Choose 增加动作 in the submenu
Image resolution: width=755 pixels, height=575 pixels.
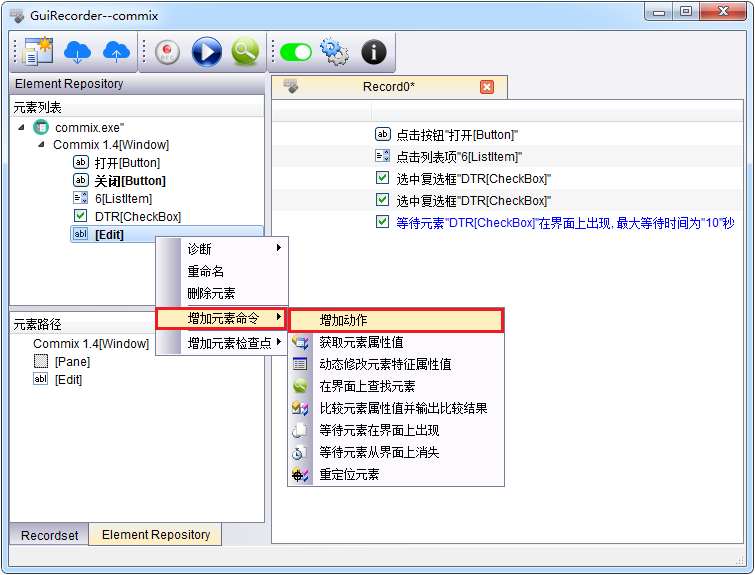point(396,321)
